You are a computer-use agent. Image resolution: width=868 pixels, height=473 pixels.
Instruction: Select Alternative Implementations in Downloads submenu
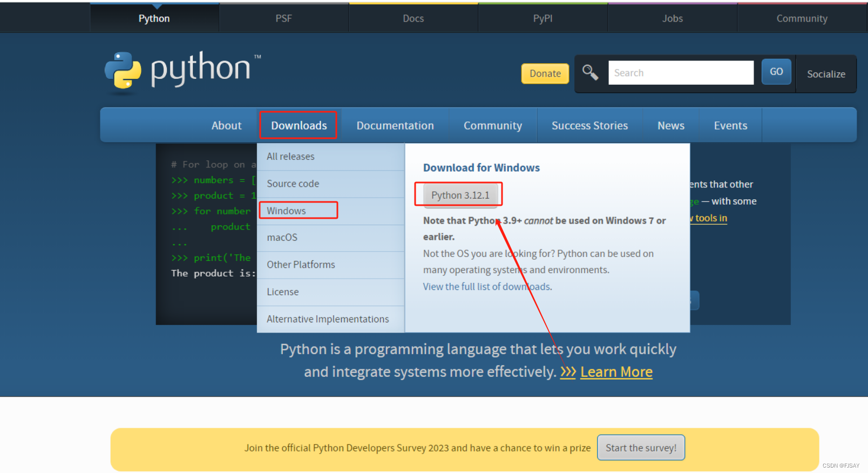coord(331,319)
